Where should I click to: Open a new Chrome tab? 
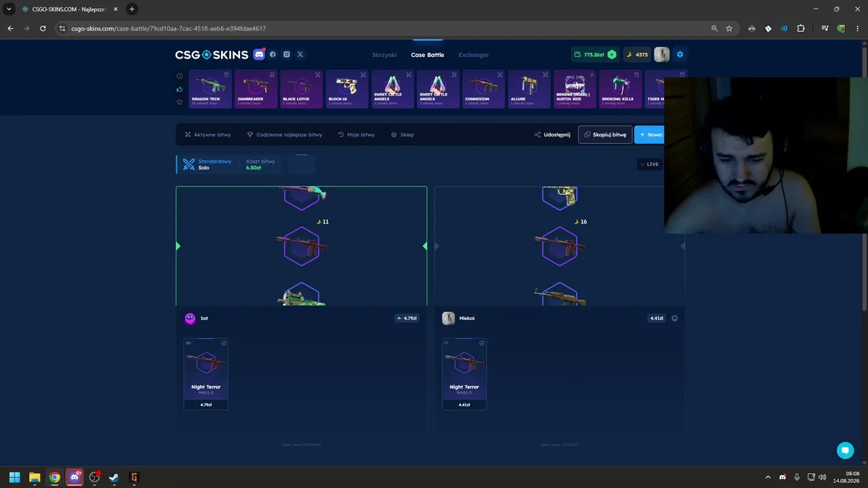click(x=132, y=9)
